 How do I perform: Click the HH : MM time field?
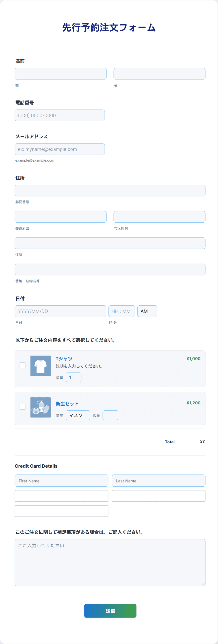[x=121, y=311]
